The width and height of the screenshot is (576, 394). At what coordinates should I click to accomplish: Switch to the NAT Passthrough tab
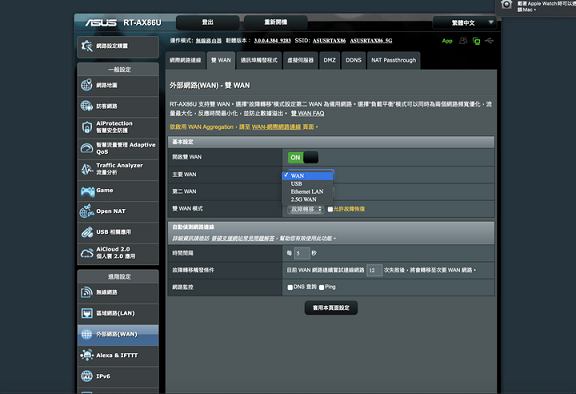[x=393, y=61]
